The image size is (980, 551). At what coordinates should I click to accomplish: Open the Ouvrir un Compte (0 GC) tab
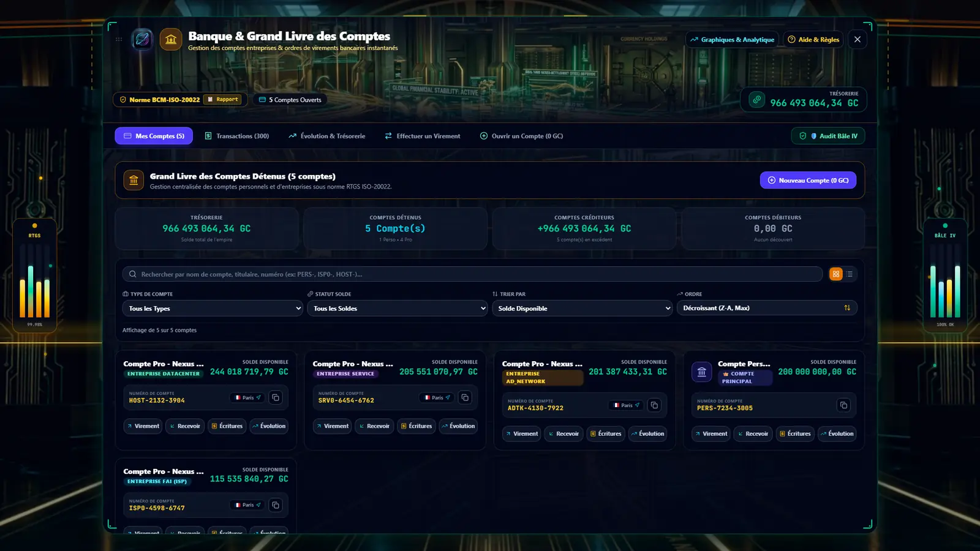click(521, 136)
